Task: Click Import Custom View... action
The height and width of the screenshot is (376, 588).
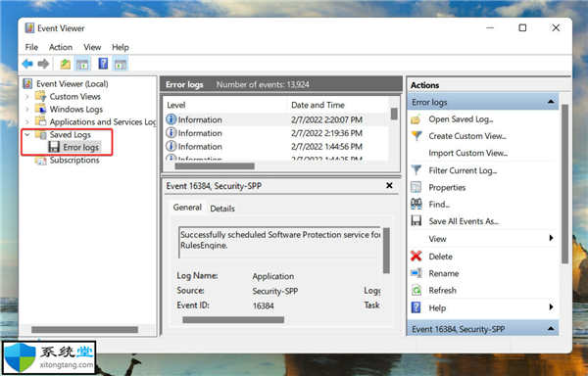Action: [468, 153]
